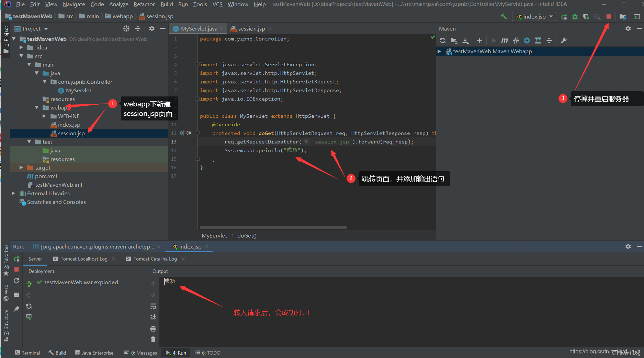Open the Terminal tool window
Screen dimensions: 644x358
(27, 353)
